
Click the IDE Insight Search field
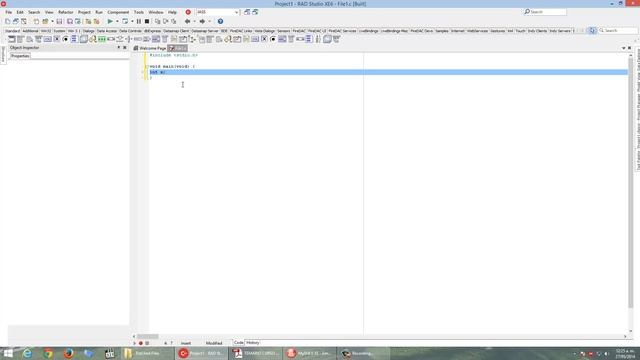pyautogui.click(x=545, y=12)
